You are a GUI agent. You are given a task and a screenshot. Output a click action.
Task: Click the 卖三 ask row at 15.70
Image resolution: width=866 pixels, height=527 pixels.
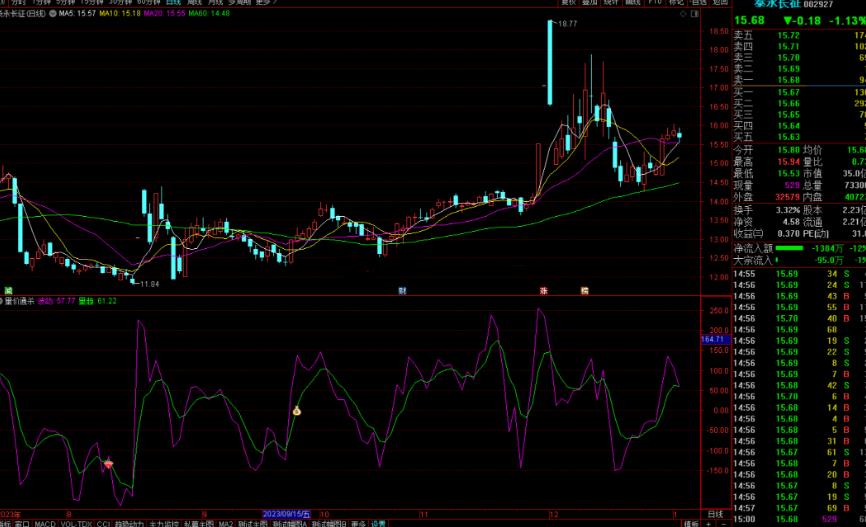click(799, 57)
